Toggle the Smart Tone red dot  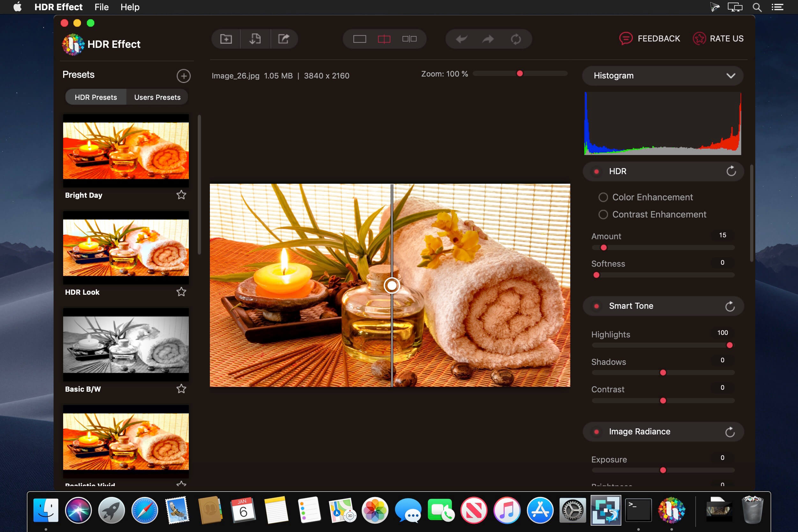596,306
